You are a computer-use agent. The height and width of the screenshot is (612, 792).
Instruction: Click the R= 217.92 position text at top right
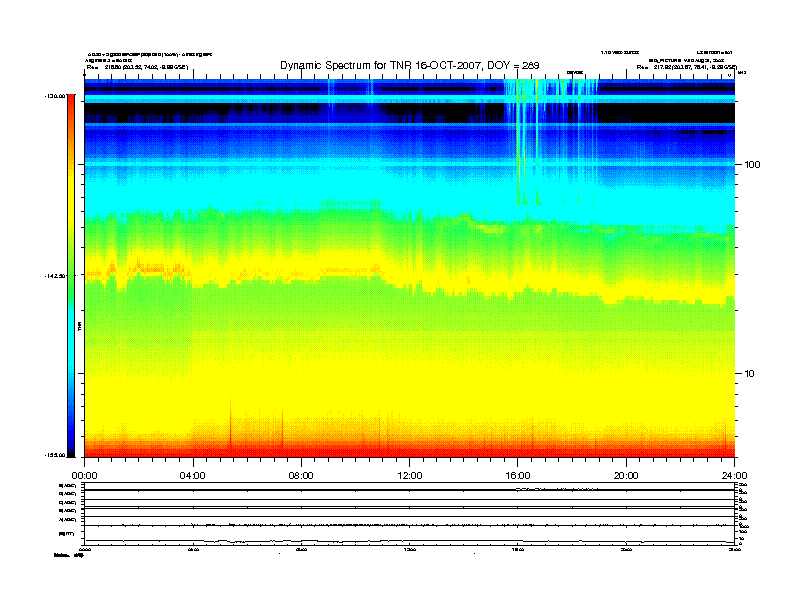[x=686, y=67]
